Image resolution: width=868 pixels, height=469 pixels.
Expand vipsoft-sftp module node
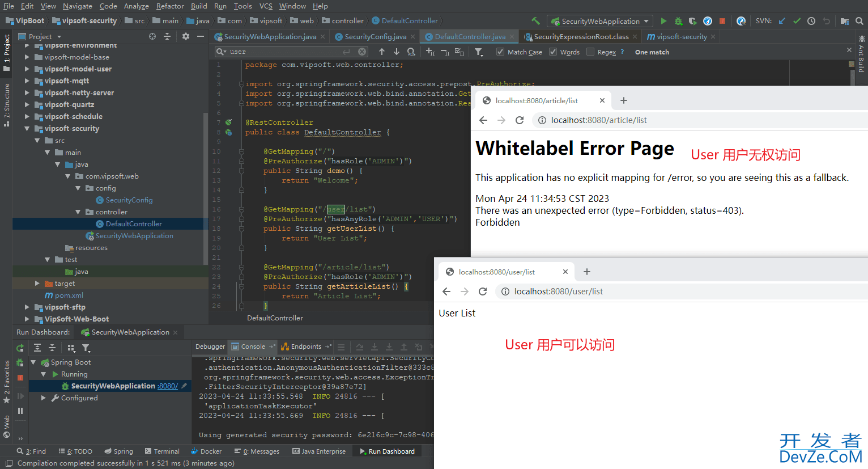click(x=27, y=307)
